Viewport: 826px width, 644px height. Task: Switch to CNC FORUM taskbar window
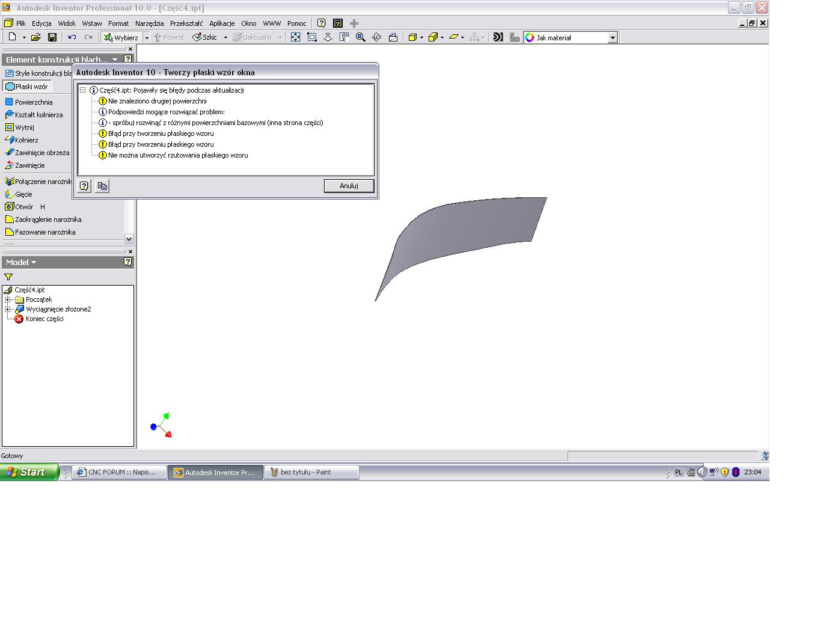coord(120,473)
